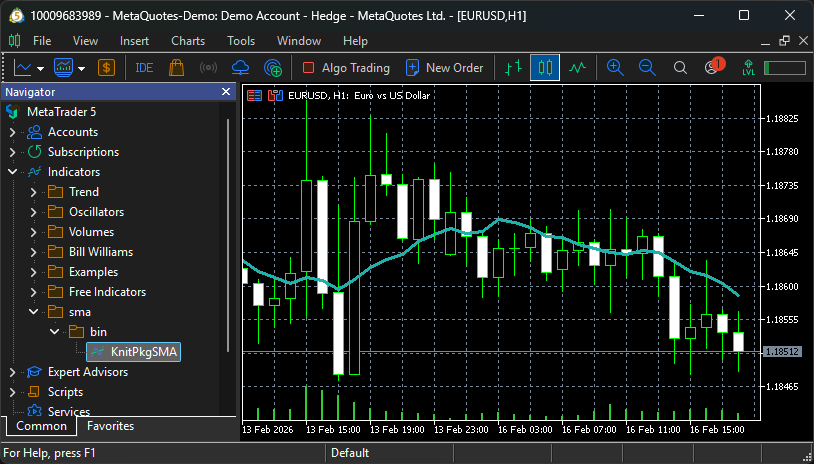The height and width of the screenshot is (464, 814).
Task: Click the dollar sign toolbar icon
Action: tap(106, 68)
